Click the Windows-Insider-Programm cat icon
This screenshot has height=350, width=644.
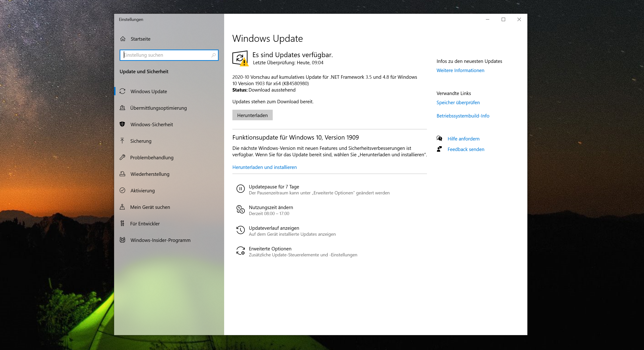pos(122,240)
